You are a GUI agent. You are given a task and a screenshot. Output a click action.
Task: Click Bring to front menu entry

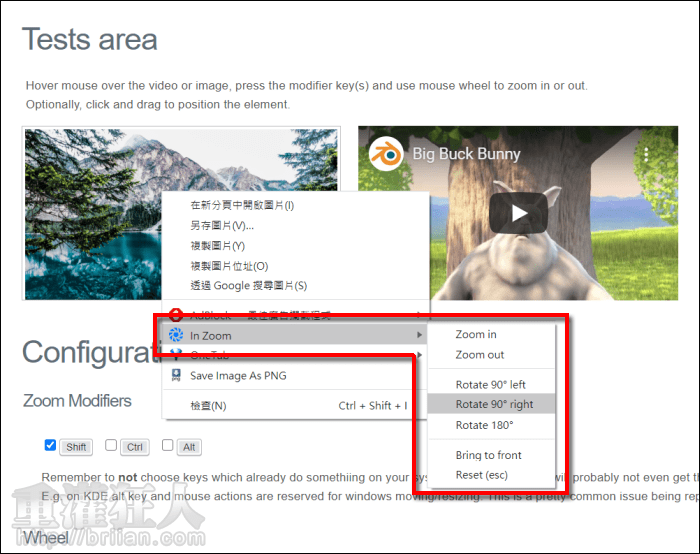[488, 455]
